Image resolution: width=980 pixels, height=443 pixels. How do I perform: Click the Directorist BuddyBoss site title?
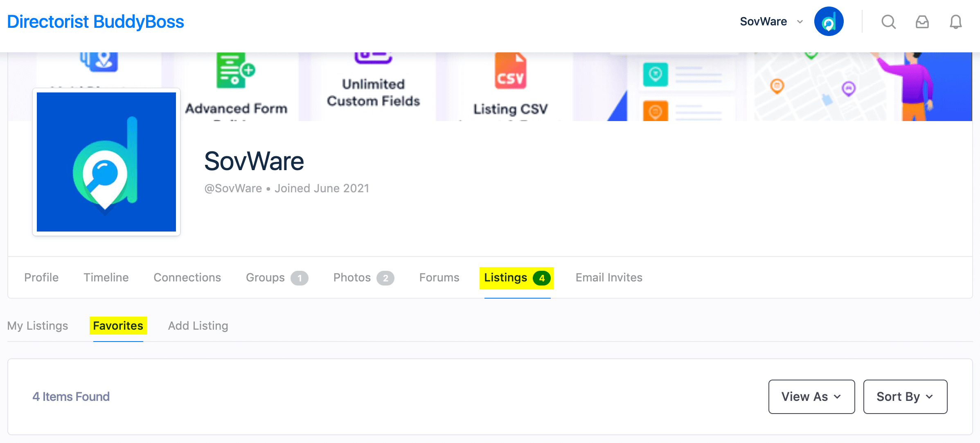click(x=95, y=22)
